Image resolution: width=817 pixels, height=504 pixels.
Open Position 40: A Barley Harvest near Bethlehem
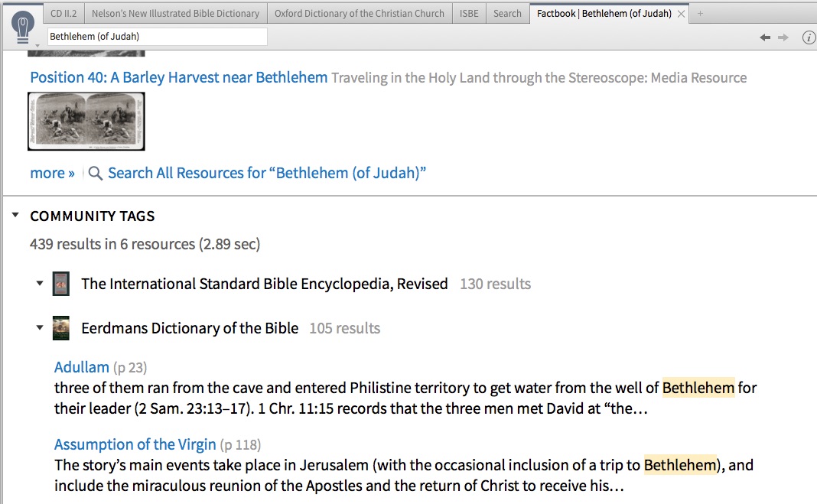point(177,77)
